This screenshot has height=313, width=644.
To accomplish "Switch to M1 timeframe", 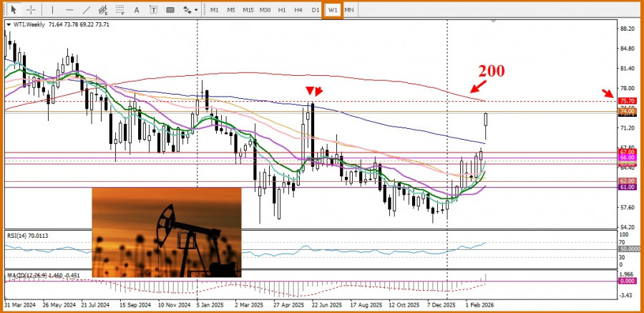I will (214, 10).
